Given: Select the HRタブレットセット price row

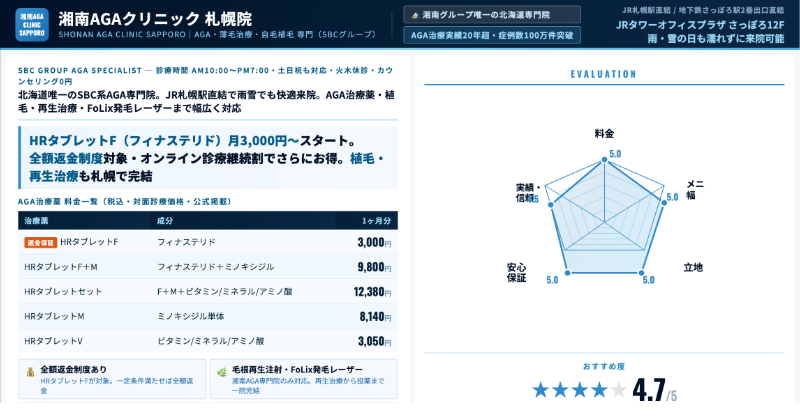Looking at the screenshot, I should 207,292.
